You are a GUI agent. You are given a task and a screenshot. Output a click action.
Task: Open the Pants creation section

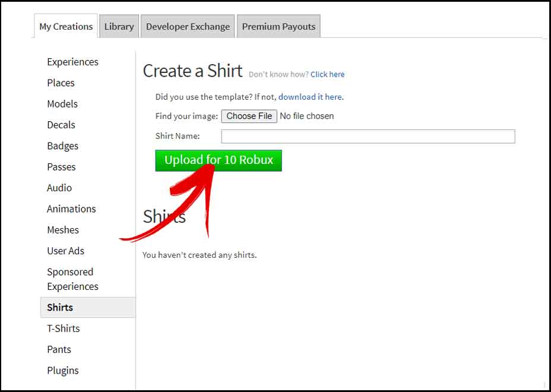[x=59, y=349]
